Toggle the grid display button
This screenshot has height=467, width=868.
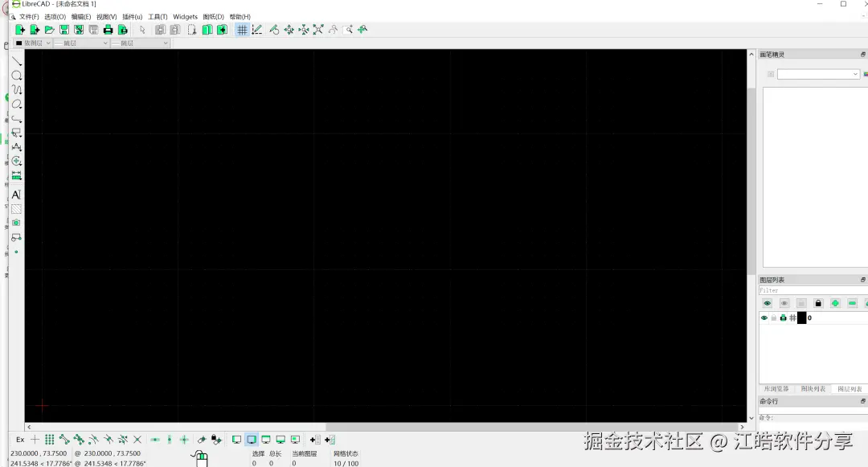click(242, 30)
